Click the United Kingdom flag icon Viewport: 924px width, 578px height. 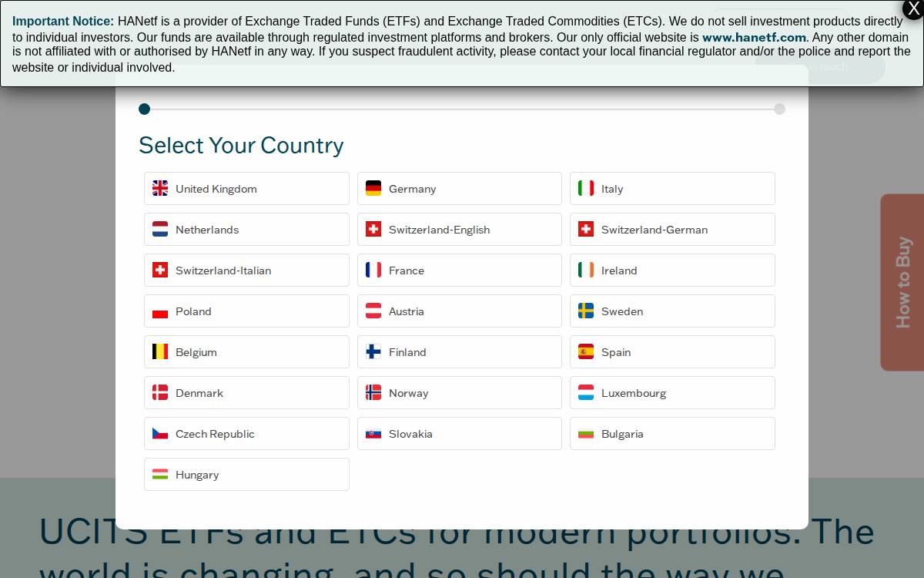pos(160,188)
